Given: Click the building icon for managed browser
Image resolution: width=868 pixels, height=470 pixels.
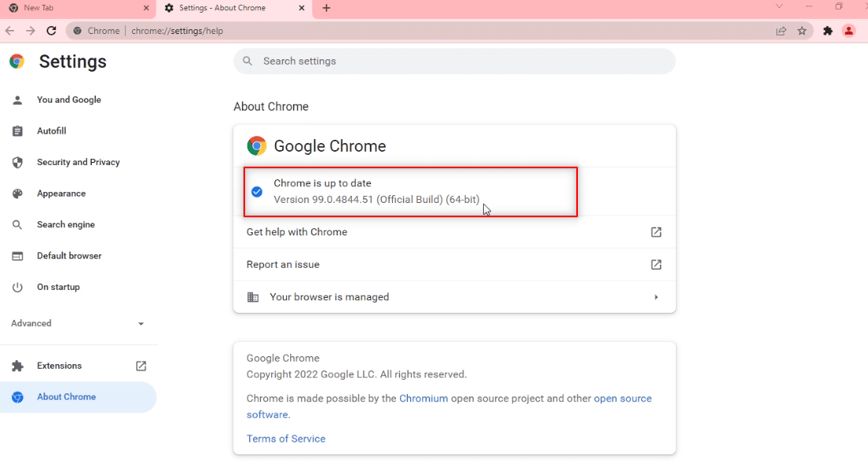Looking at the screenshot, I should (253, 298).
